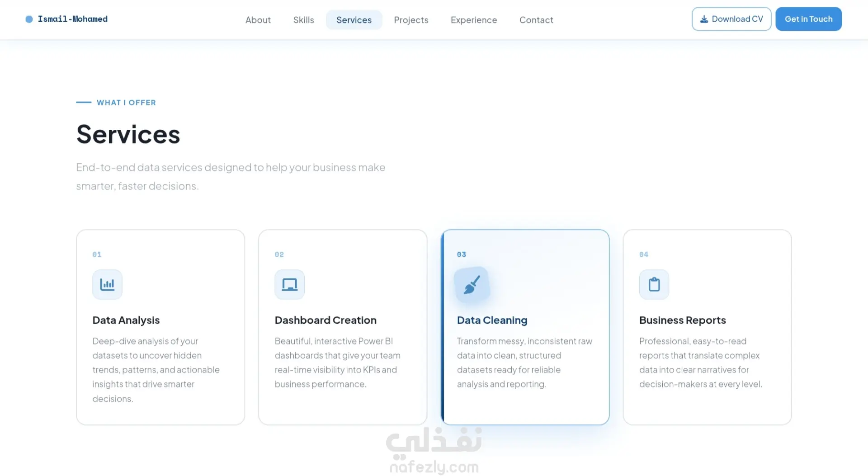Jump to the Contact section

pos(536,20)
